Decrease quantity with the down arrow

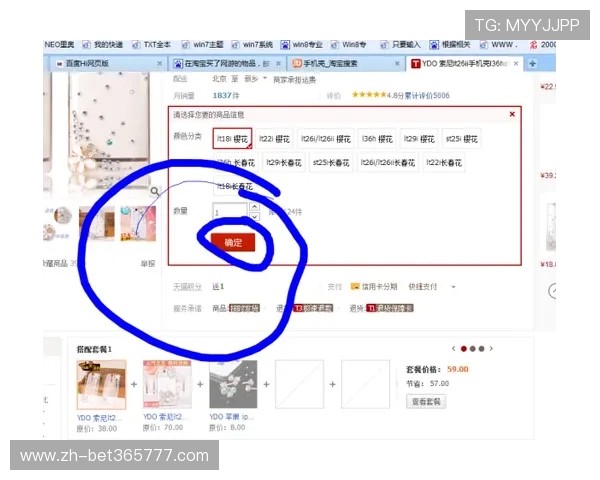coord(254,217)
